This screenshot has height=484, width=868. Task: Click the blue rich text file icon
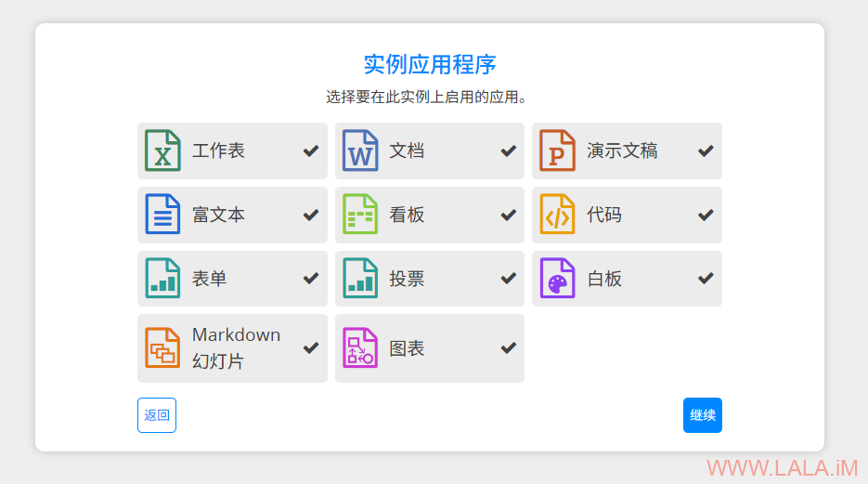pyautogui.click(x=162, y=215)
